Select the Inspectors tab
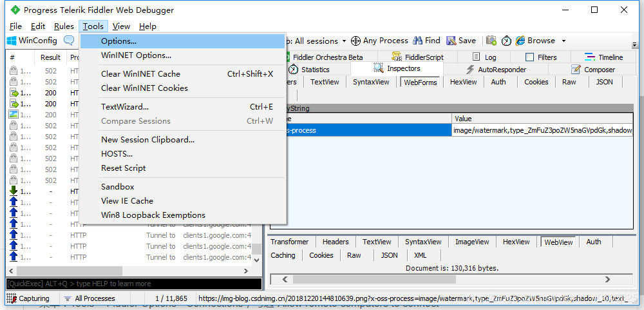The image size is (644, 310). [x=397, y=69]
